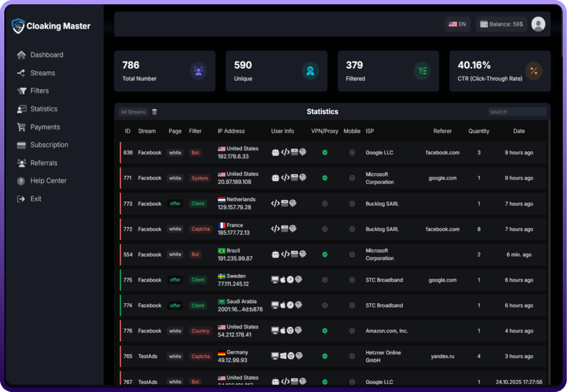Click the Captcha filter tag in row 772

tap(200, 229)
